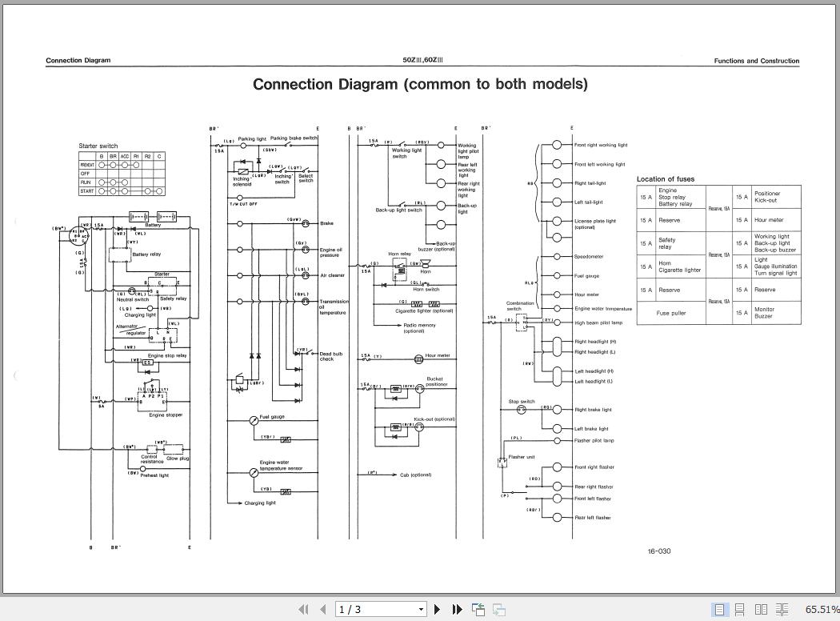Viewport: 840px width, 621px height.
Task: Click the 'Engine stopper' label
Action: 166,415
